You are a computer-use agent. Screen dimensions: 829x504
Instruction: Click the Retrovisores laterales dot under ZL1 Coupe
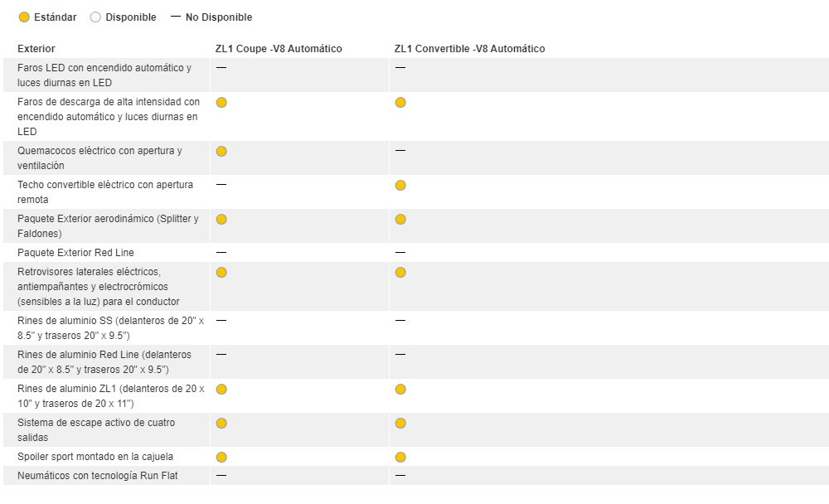(221, 273)
